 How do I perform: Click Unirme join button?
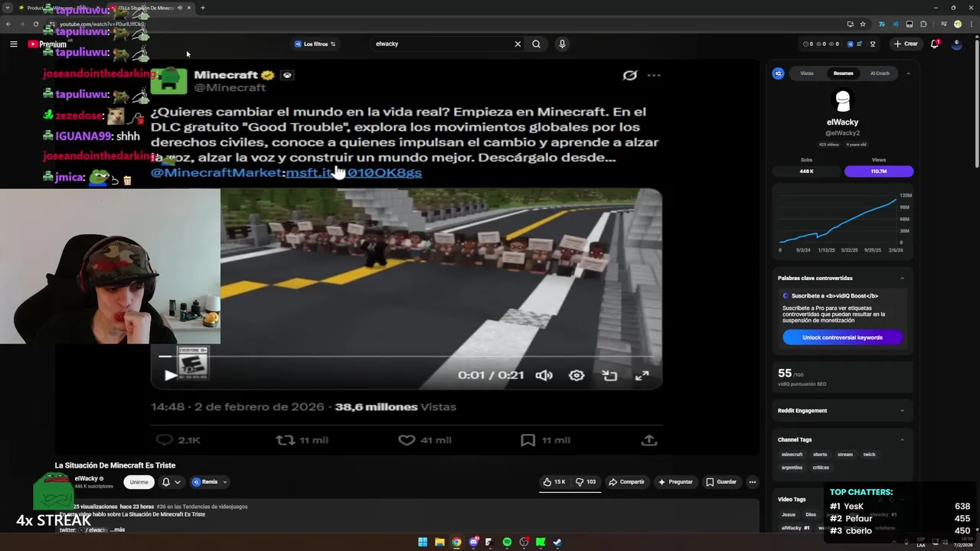pos(139,482)
